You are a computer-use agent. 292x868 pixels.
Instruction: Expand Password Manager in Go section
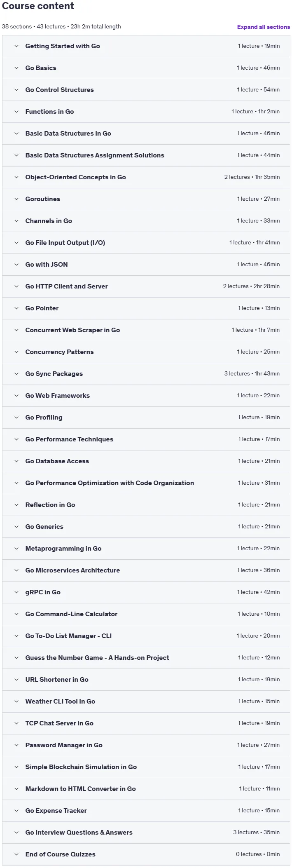pyautogui.click(x=146, y=745)
